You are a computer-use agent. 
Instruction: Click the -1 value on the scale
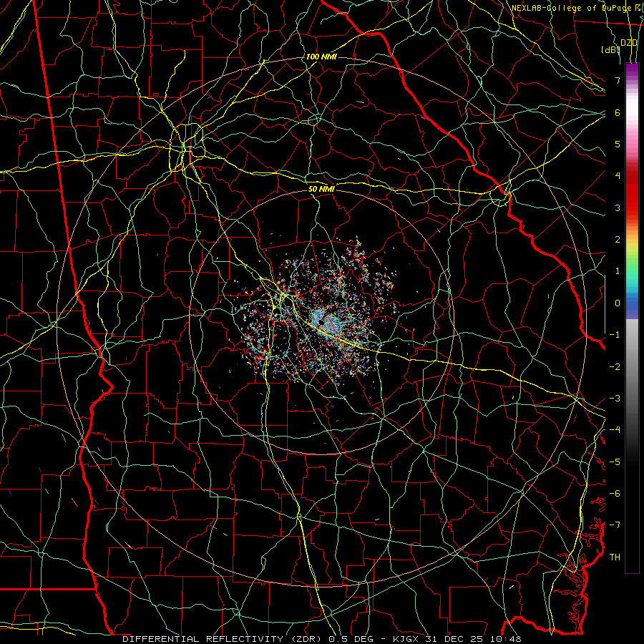[615, 335]
